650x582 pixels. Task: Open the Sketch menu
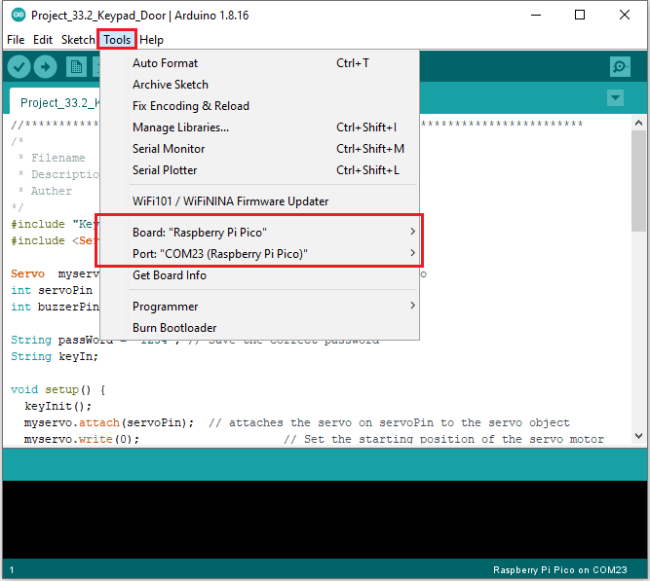coord(78,40)
